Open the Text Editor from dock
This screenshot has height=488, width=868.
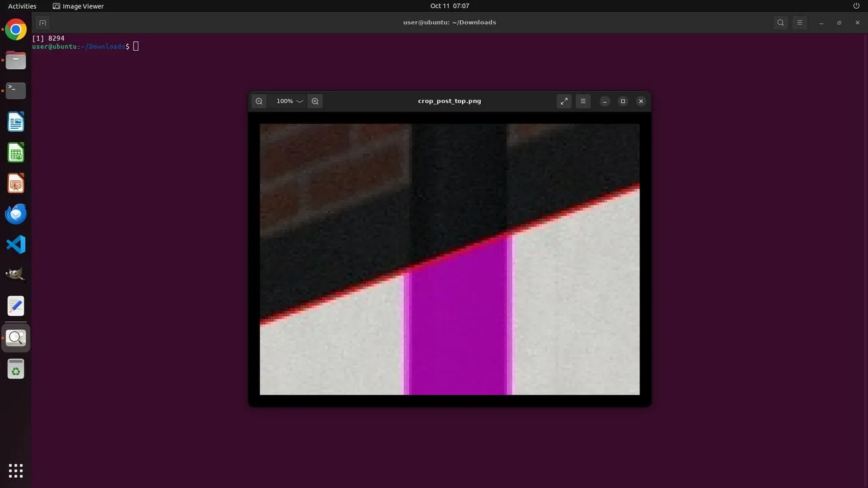16,306
